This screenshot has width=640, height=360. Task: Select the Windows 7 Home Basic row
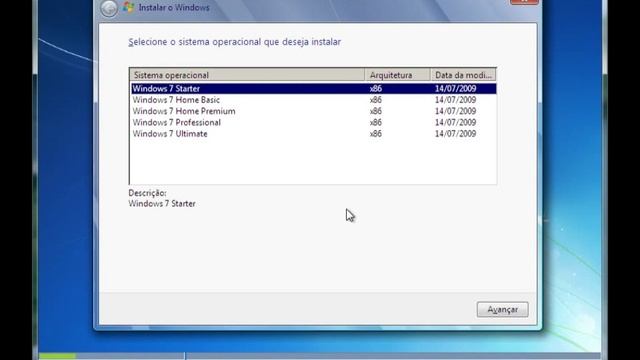click(x=313, y=100)
